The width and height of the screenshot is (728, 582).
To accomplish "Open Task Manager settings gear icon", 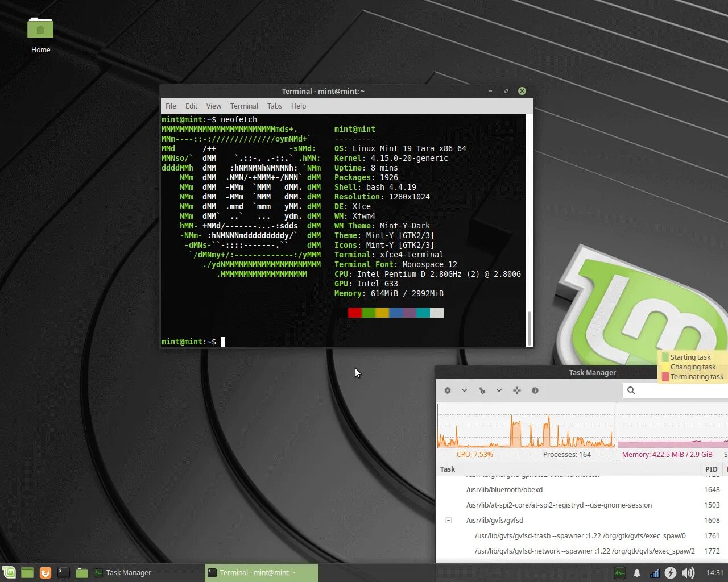I will 448,390.
